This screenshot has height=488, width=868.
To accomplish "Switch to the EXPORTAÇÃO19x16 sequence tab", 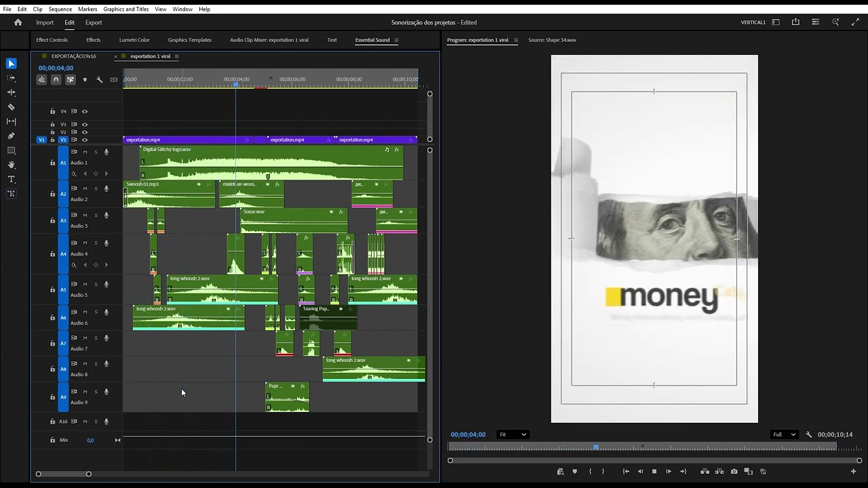I will click(73, 56).
